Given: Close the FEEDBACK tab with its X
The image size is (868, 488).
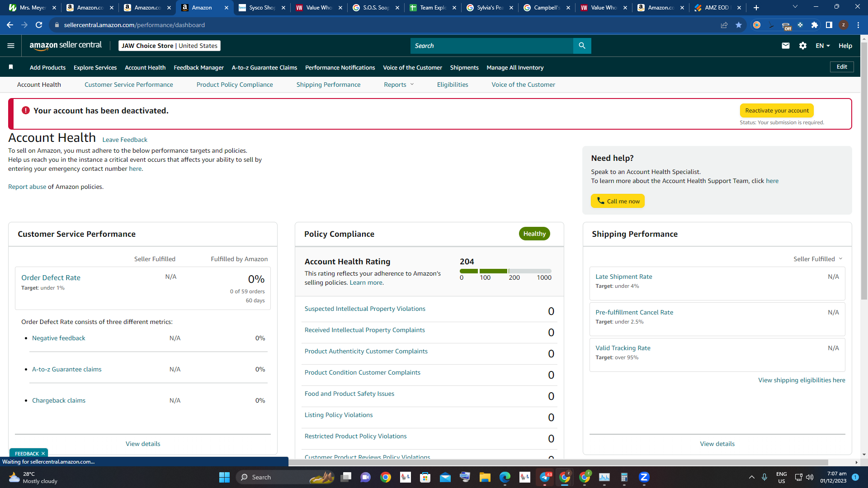Looking at the screenshot, I should tap(43, 454).
